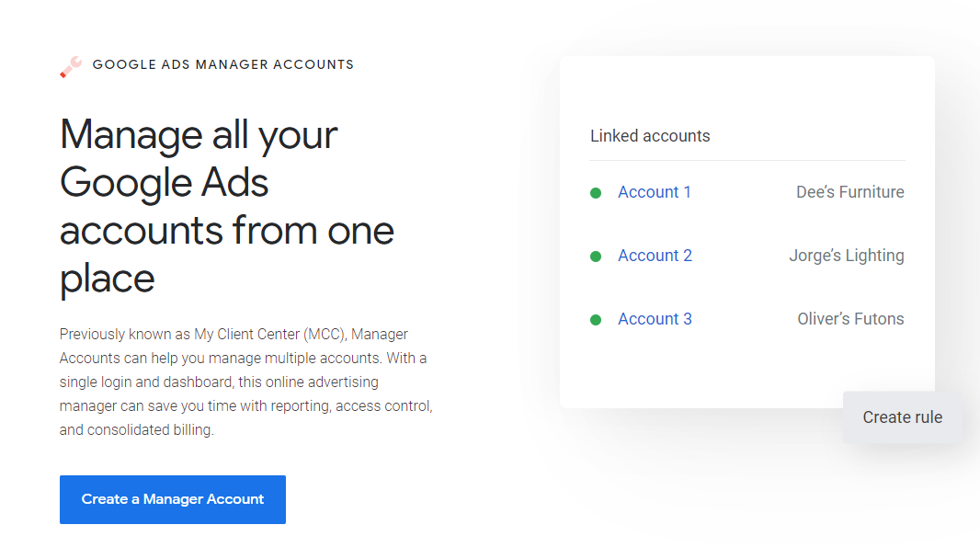
Task: Open the Account 1 link
Action: [655, 192]
